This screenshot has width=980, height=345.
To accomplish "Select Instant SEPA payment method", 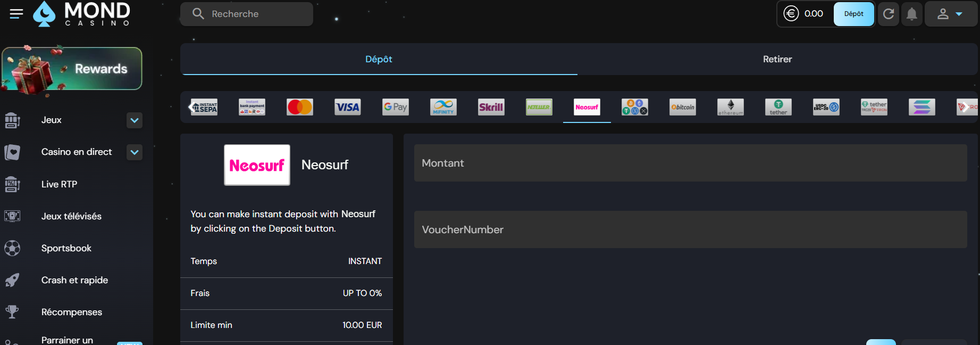I will point(205,107).
